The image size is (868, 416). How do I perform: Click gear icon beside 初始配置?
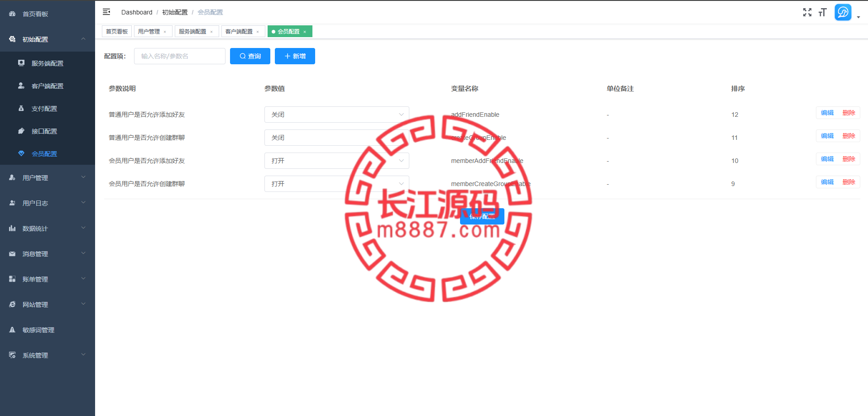pos(12,39)
